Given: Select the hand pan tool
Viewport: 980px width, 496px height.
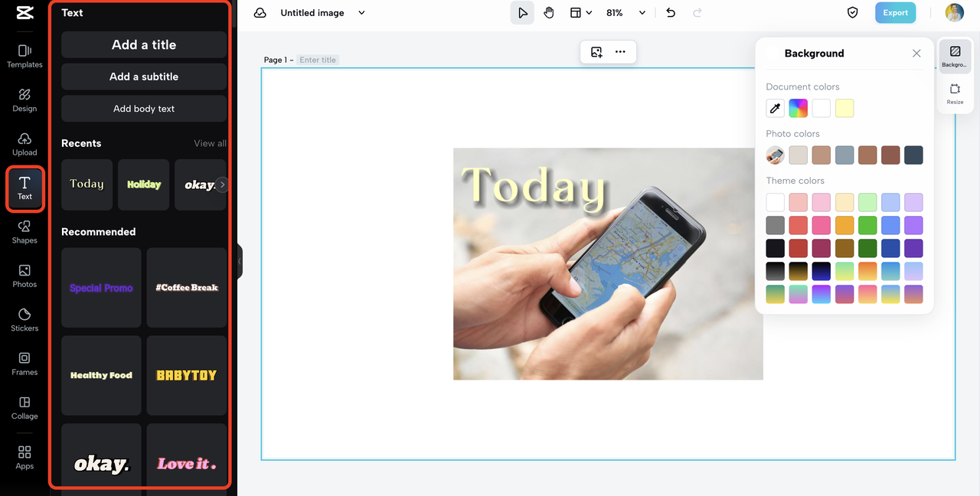Looking at the screenshot, I should [x=549, y=13].
